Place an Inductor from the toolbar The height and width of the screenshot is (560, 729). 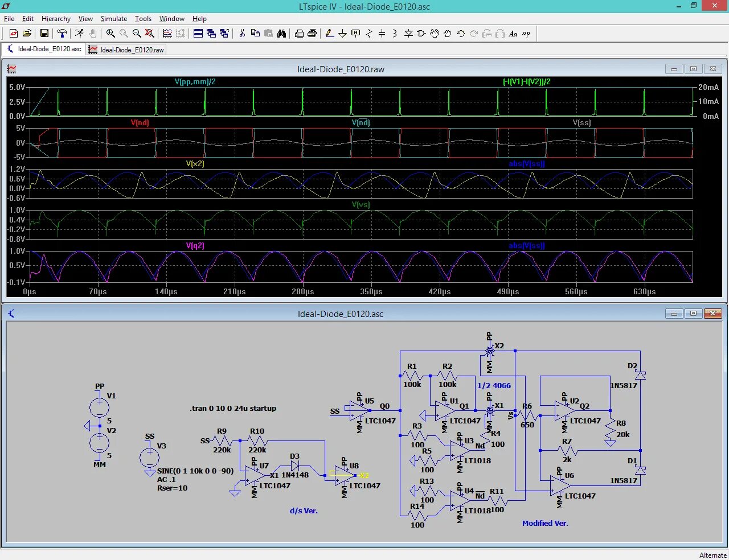[x=395, y=34]
